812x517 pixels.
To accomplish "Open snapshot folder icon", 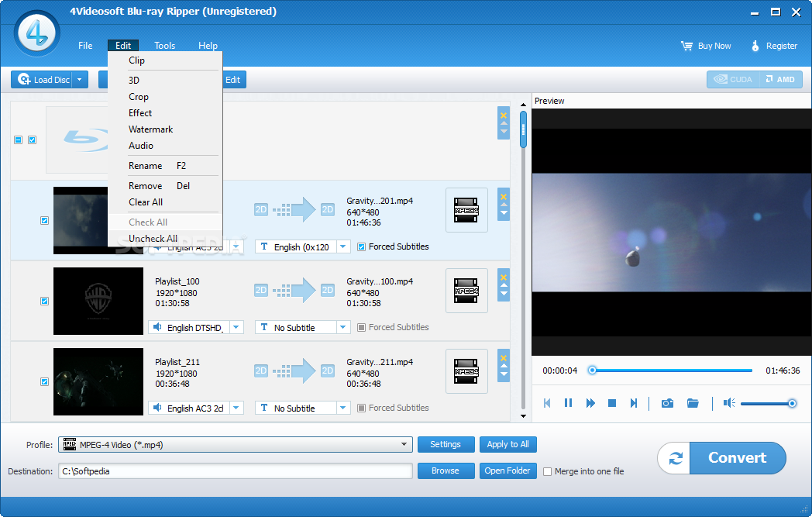I will (x=693, y=403).
